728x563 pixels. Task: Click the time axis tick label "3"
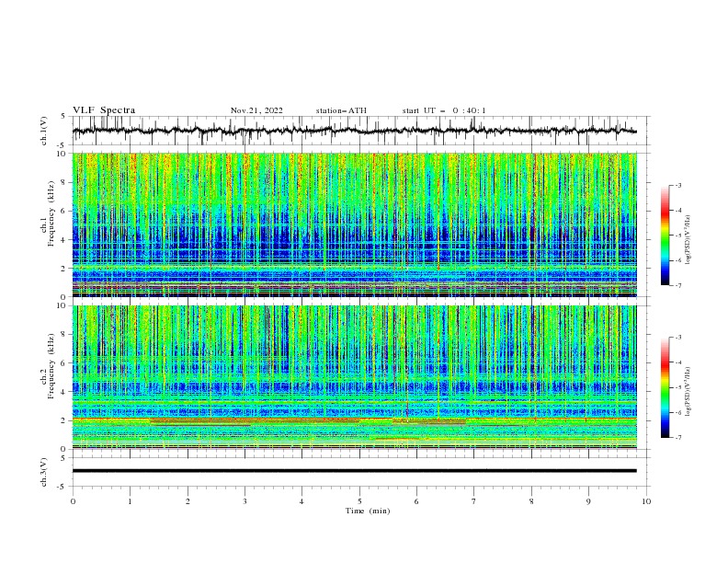coord(245,501)
